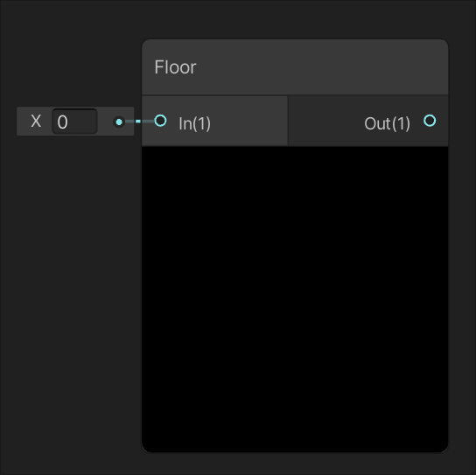Click the black preview area of Floor node

(x=295, y=299)
